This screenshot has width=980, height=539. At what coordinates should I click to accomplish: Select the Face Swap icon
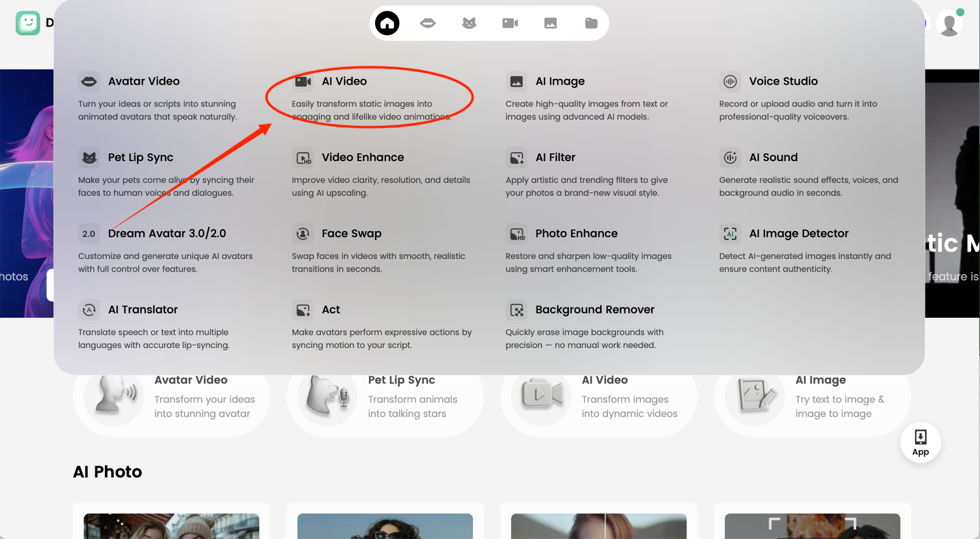303,234
